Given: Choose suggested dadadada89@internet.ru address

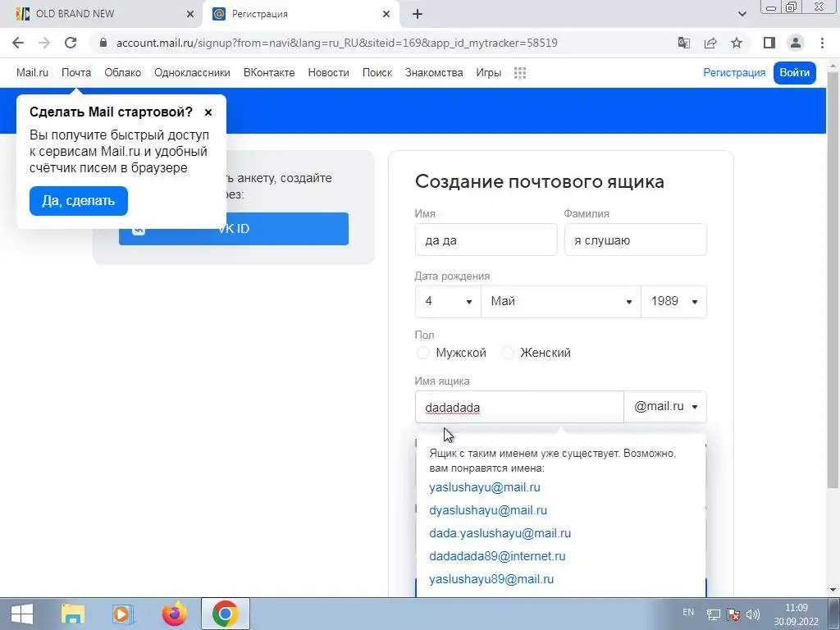Looking at the screenshot, I should [x=497, y=557].
